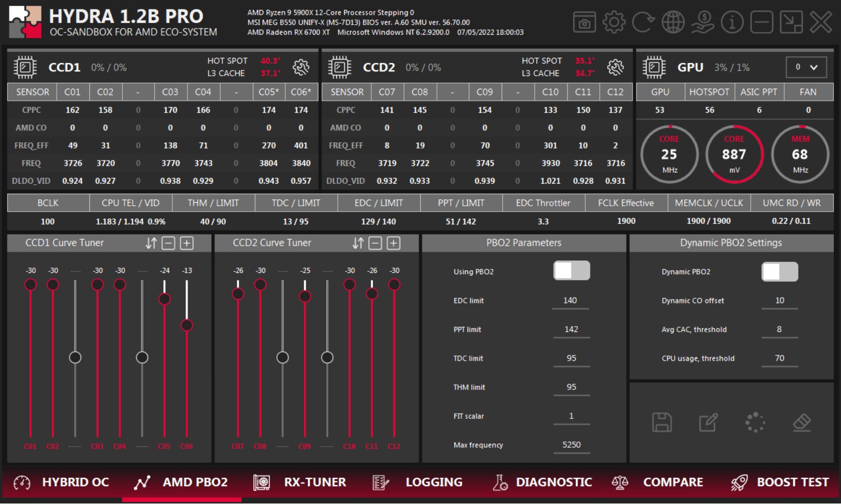The width and height of the screenshot is (841, 504).
Task: Open the globe website icon
Action: tap(673, 23)
